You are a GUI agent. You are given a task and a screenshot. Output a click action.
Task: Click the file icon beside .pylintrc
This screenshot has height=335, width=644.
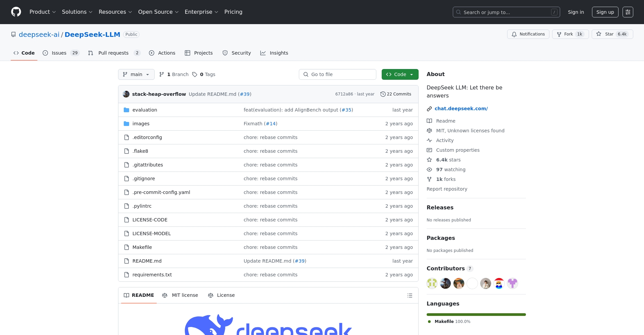coord(126,206)
